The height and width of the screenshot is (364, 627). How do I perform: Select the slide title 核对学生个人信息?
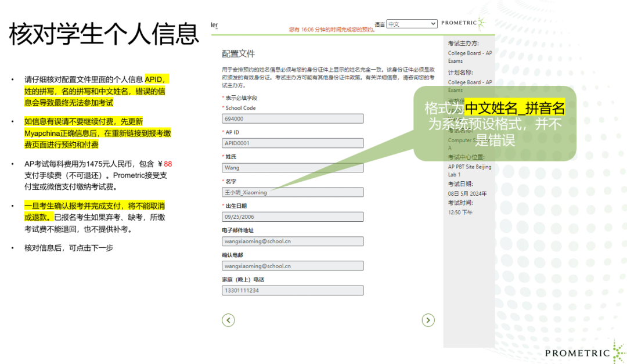tap(105, 35)
